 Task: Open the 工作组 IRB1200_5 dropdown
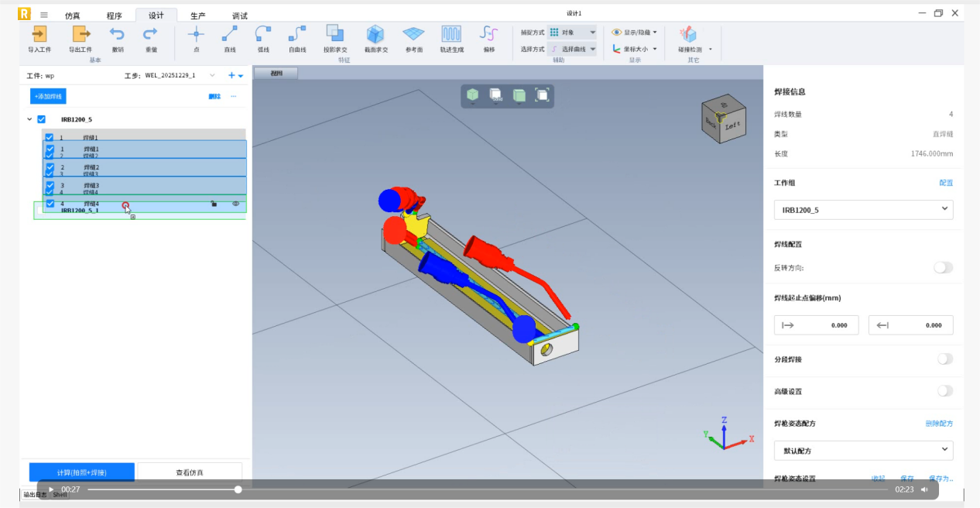863,209
